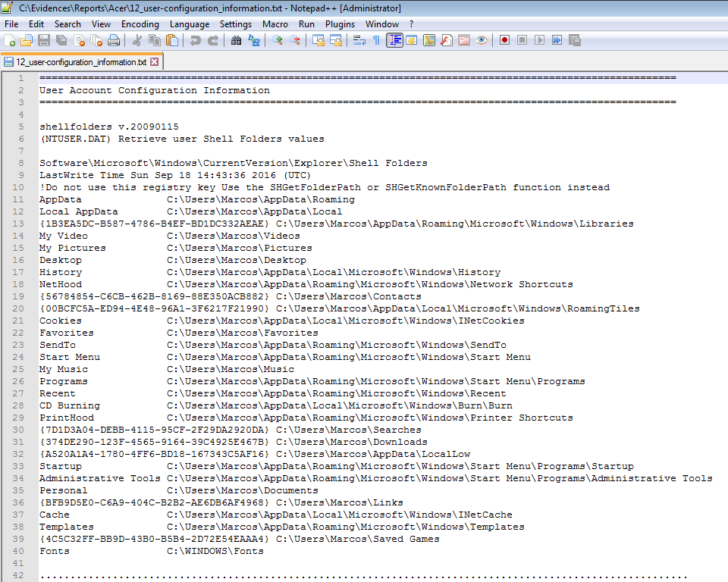Screen dimensions: 728x582
Task: Open the Encoding menu
Action: 140,24
